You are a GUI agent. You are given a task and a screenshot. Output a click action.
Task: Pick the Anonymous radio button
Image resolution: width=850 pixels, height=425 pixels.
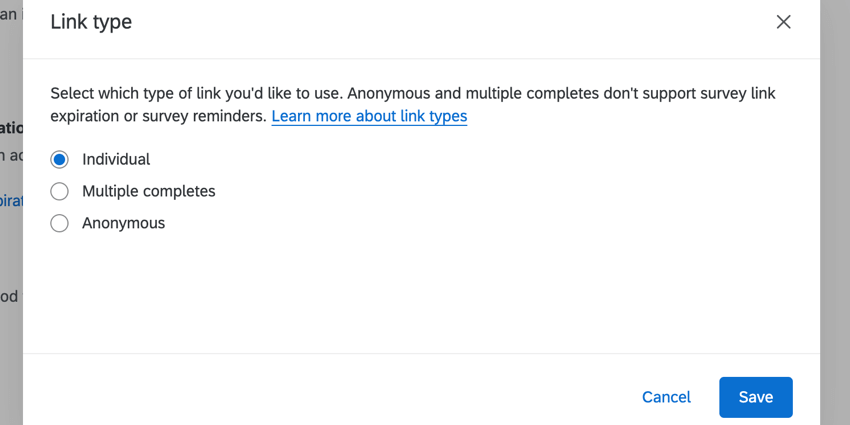point(60,223)
